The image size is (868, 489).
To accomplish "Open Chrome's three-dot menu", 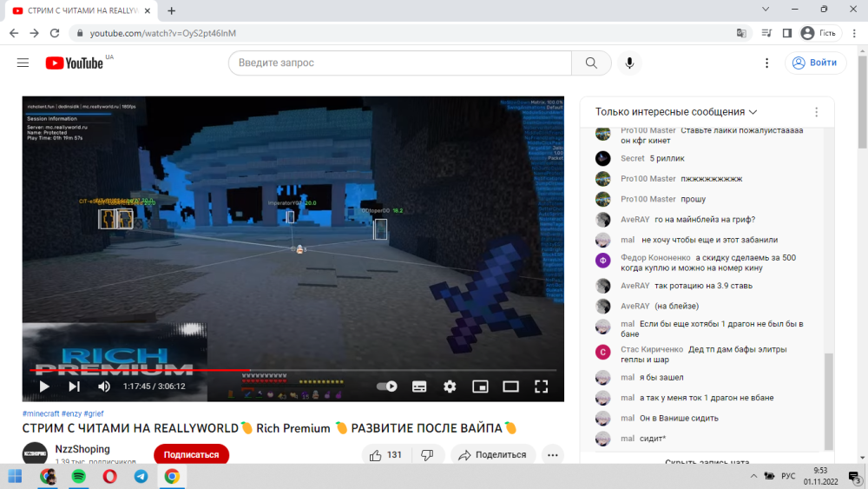I will [854, 33].
